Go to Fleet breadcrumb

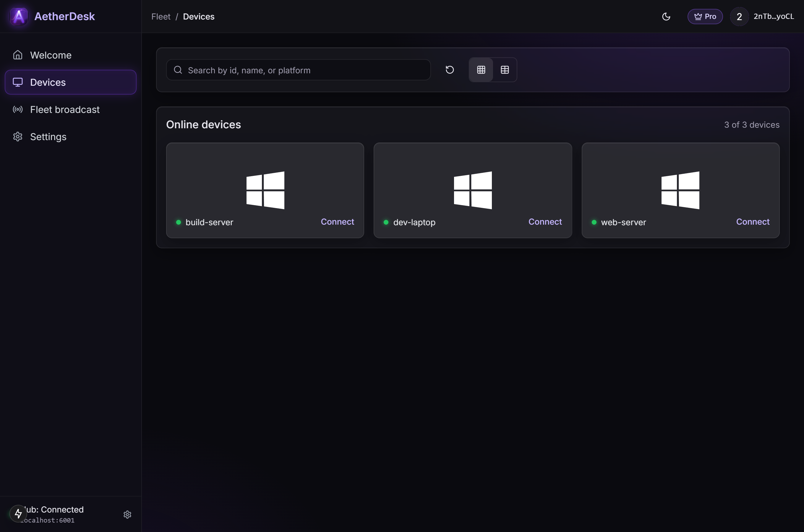click(x=161, y=16)
